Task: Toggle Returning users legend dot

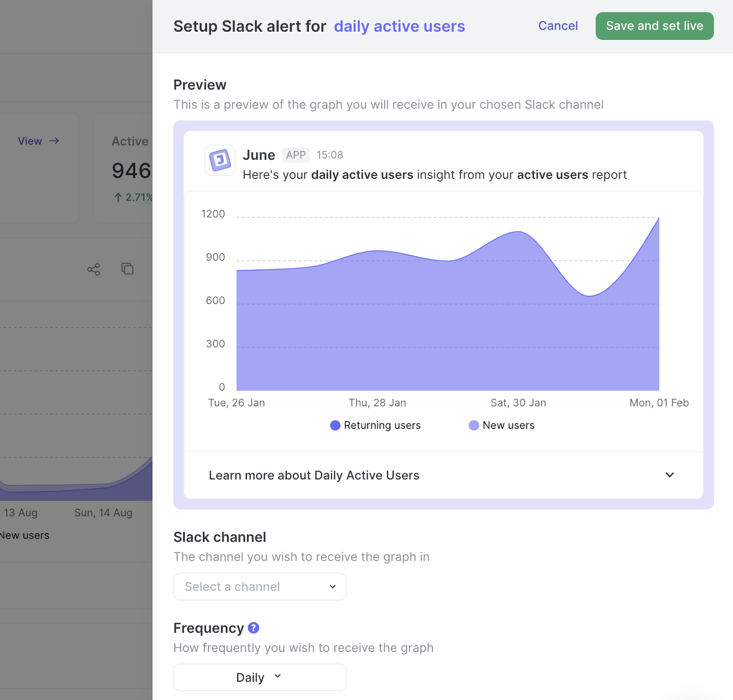Action: pos(335,426)
